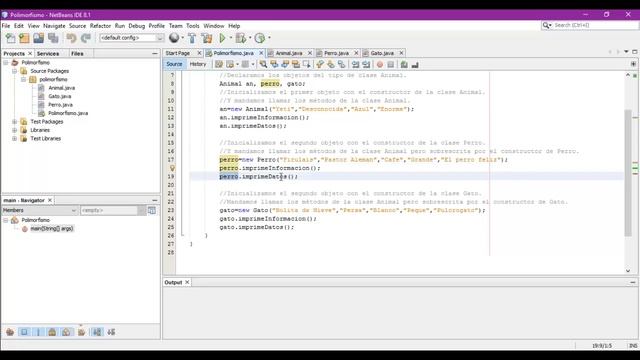Screen dimensions: 640x360
Task: Click the Shift Line Right icon
Action: click(x=366, y=64)
